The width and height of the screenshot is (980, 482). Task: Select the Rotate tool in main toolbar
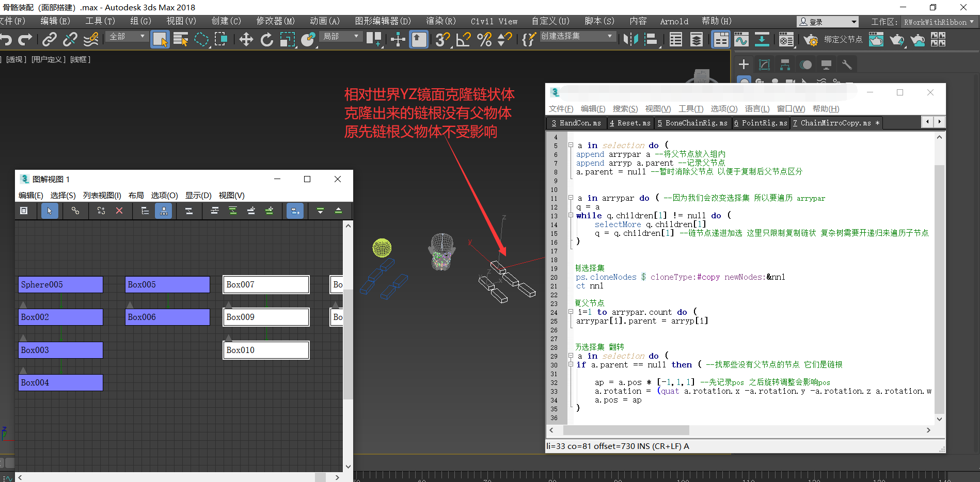[x=266, y=40]
